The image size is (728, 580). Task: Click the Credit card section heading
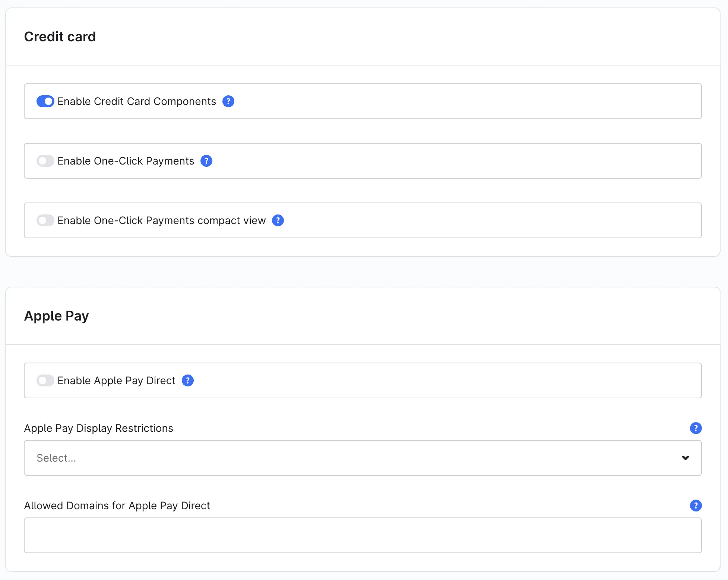pyautogui.click(x=60, y=36)
